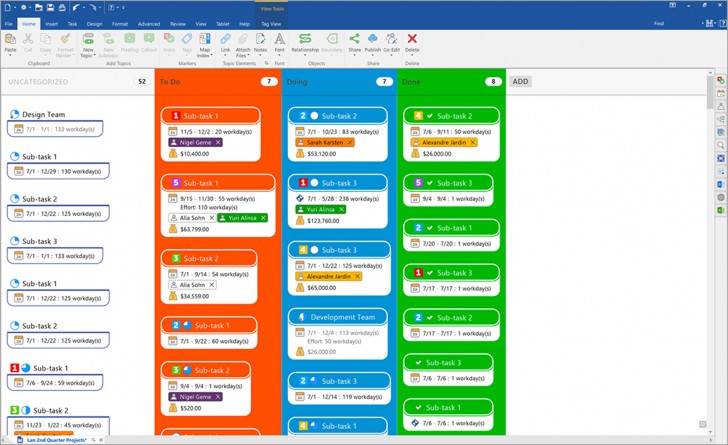Open the Advanced ribbon tab
The image size is (728, 445).
149,24
